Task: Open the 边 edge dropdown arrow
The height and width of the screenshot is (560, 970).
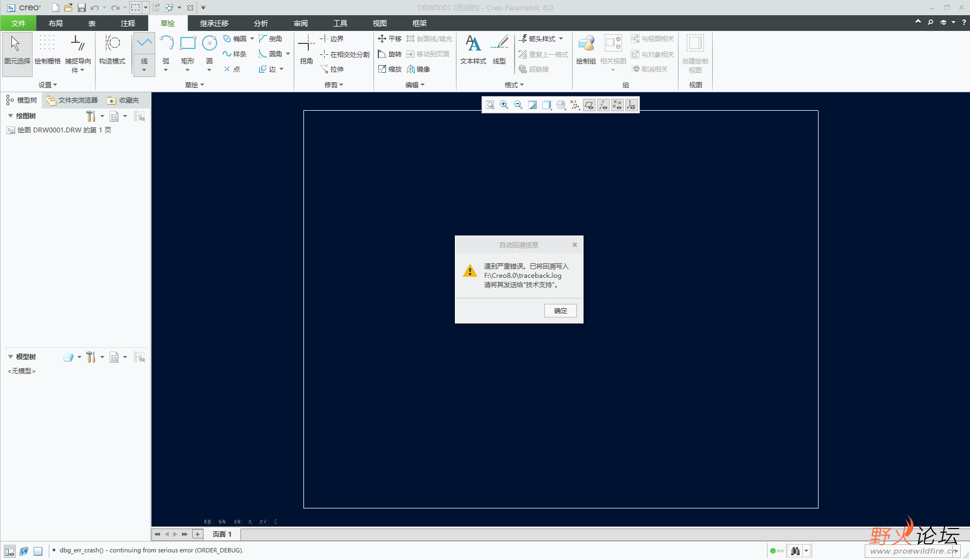Action: point(282,69)
